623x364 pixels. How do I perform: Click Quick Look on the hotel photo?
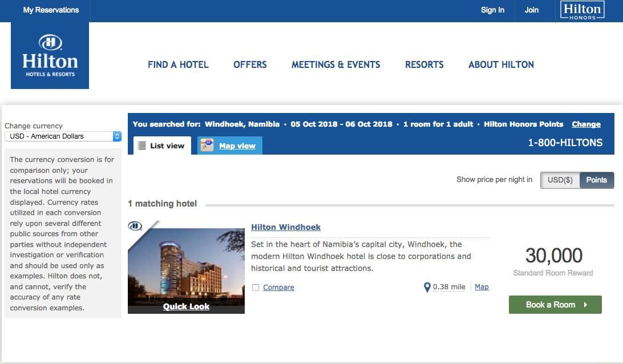186,306
